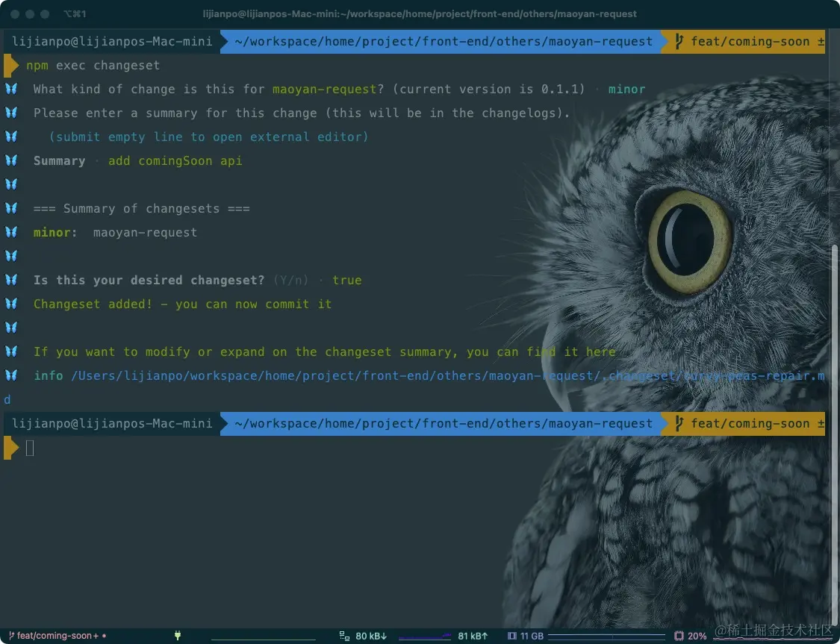
Task: Click the second prompt's feat/coming-soon branch segment
Action: [x=750, y=423]
